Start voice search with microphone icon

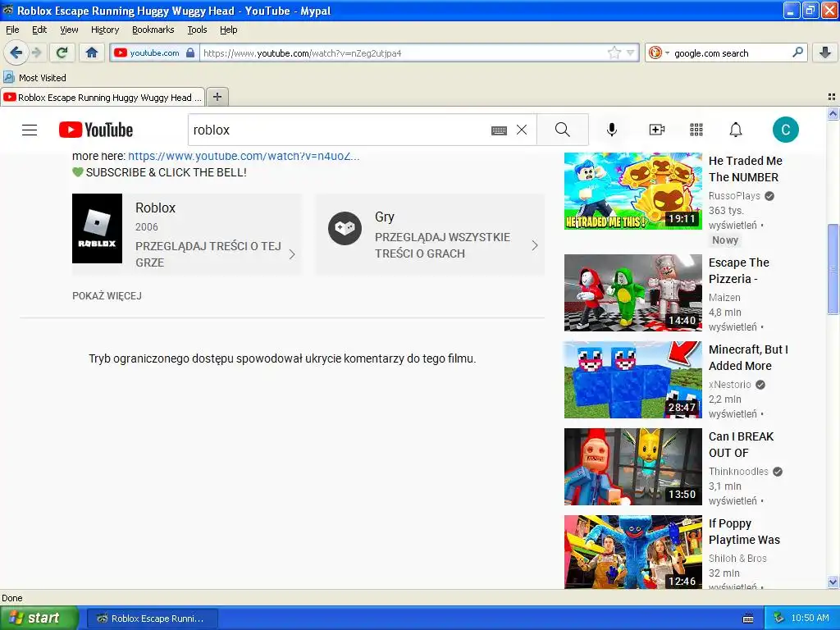coord(612,130)
